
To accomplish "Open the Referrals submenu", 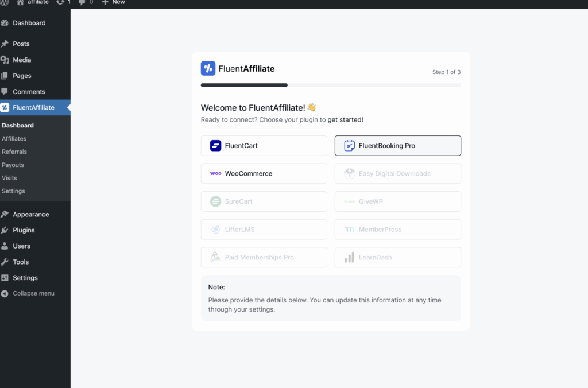I will (14, 152).
